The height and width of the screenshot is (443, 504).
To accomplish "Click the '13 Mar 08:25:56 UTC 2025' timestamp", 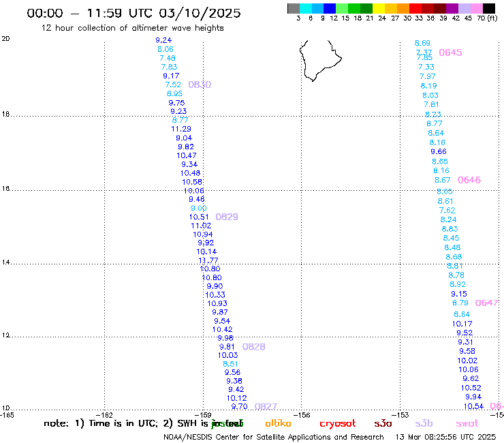I will [445, 437].
